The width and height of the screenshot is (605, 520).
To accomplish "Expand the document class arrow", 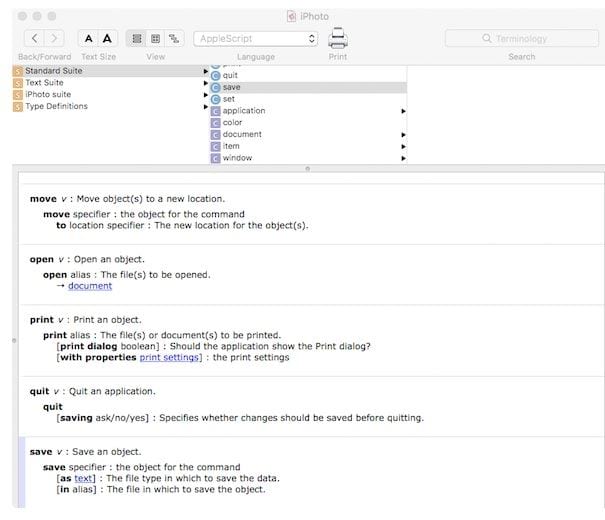I will tap(403, 135).
